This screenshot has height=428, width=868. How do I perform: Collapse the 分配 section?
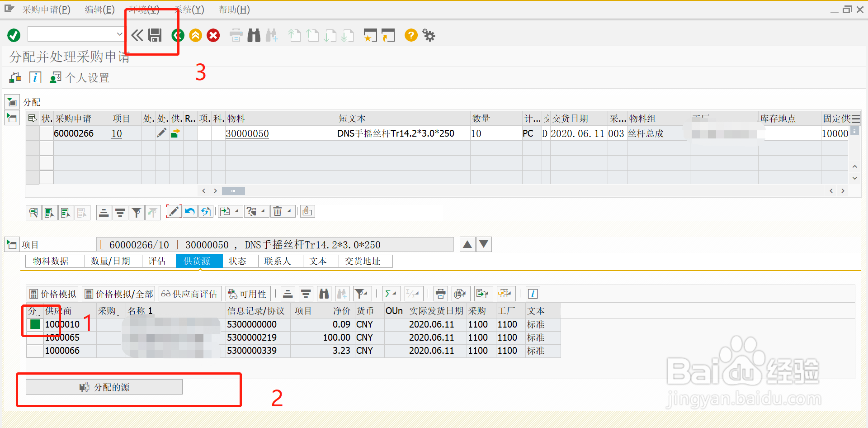(12, 102)
